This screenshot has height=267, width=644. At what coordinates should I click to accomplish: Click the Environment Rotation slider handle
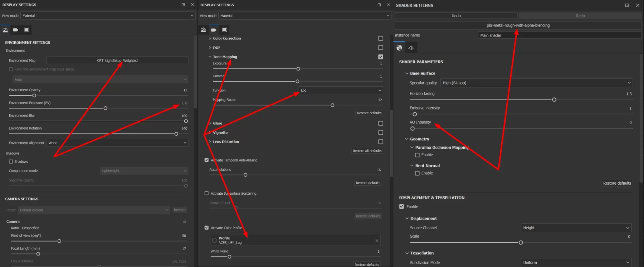point(176,134)
